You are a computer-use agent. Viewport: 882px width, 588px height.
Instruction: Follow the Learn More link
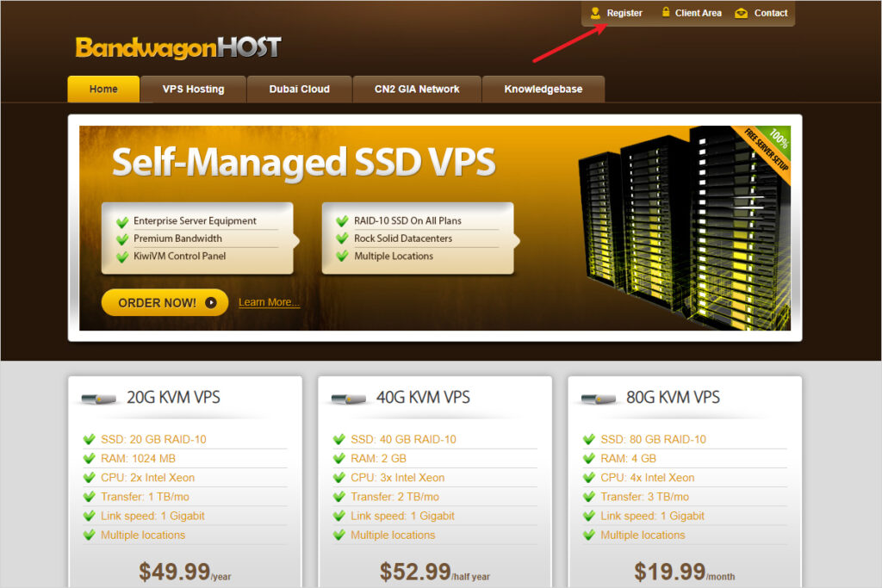(269, 302)
